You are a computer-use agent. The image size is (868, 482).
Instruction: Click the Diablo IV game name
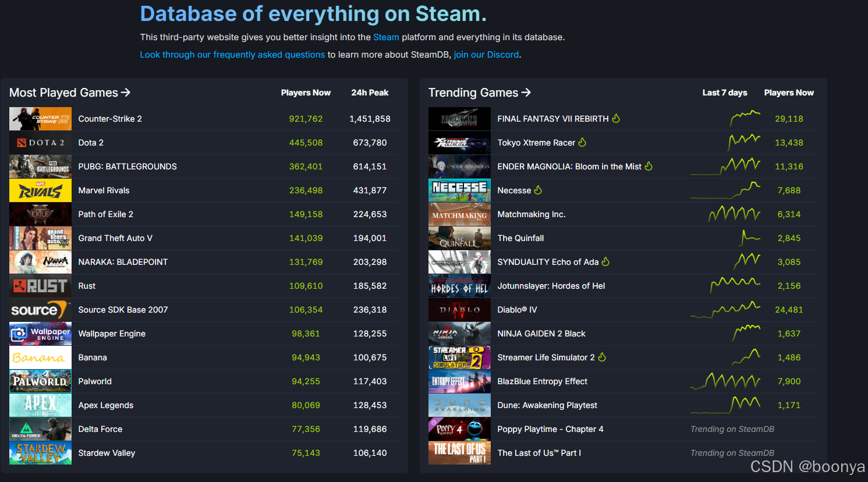coord(517,310)
